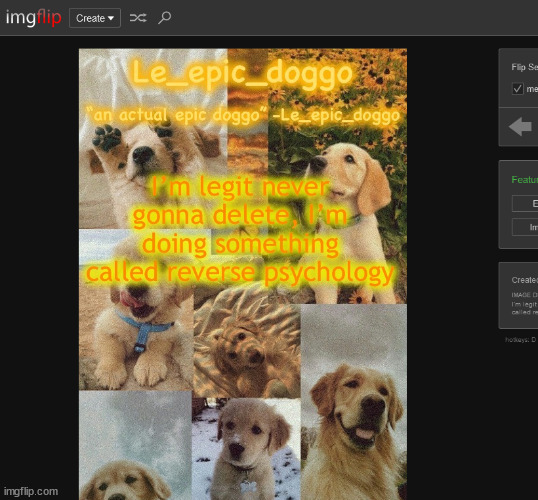538x500 pixels.
Task: Open the green Featured link
Action: [x=525, y=179]
